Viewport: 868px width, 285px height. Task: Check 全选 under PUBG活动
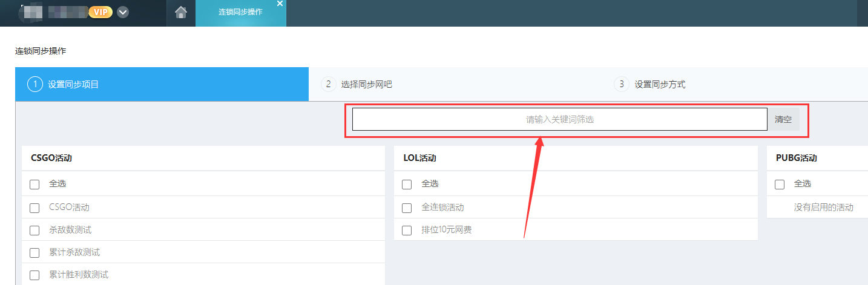tap(780, 185)
